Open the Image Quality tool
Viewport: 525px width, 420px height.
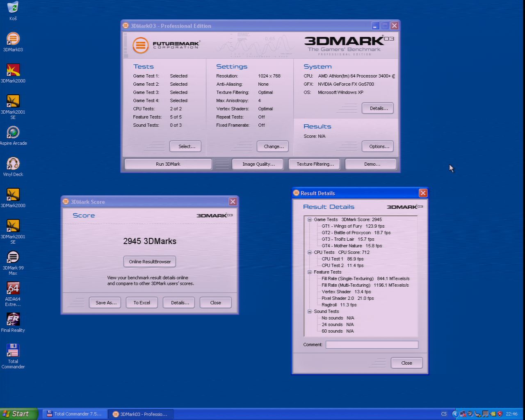(x=258, y=164)
